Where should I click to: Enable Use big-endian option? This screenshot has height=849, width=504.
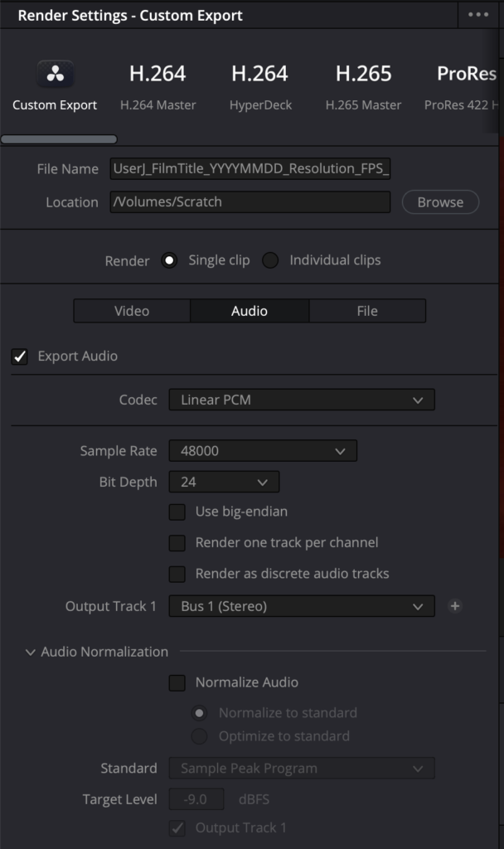coord(177,512)
